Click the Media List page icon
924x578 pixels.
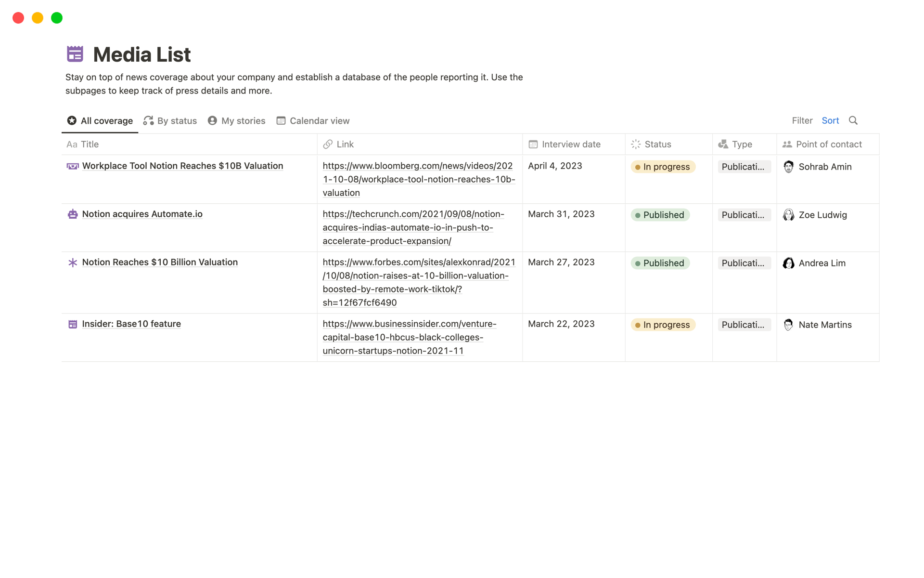tap(75, 54)
